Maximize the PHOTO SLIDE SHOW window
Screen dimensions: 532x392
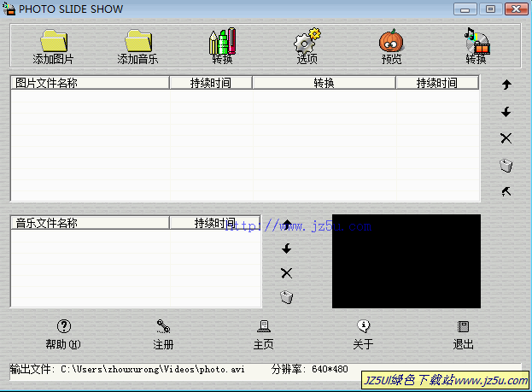coord(491,9)
